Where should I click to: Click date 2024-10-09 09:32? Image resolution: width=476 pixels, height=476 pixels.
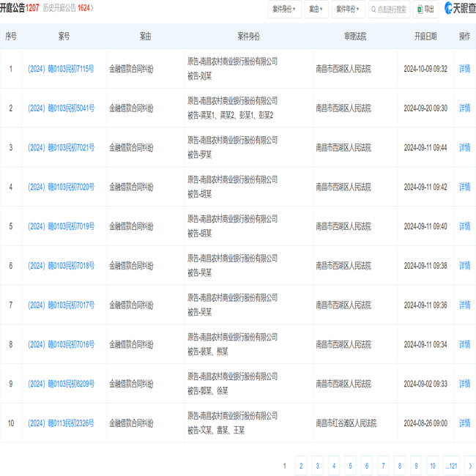click(x=425, y=69)
